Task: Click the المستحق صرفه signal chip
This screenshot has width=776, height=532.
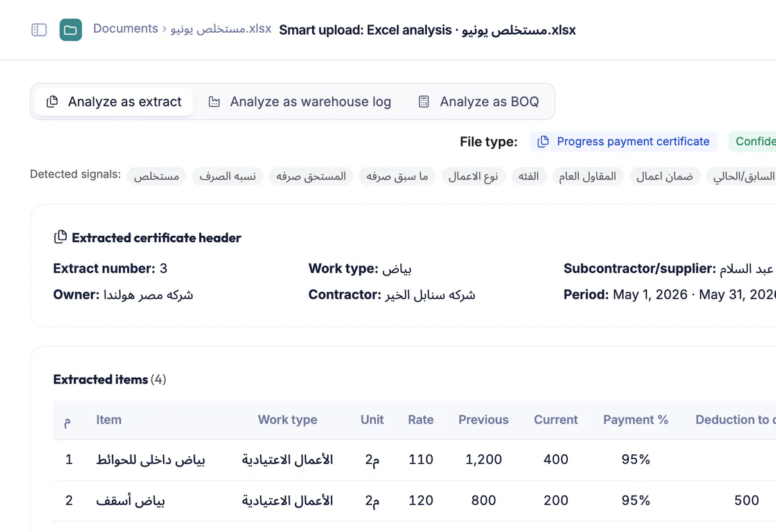Action: 311,176
